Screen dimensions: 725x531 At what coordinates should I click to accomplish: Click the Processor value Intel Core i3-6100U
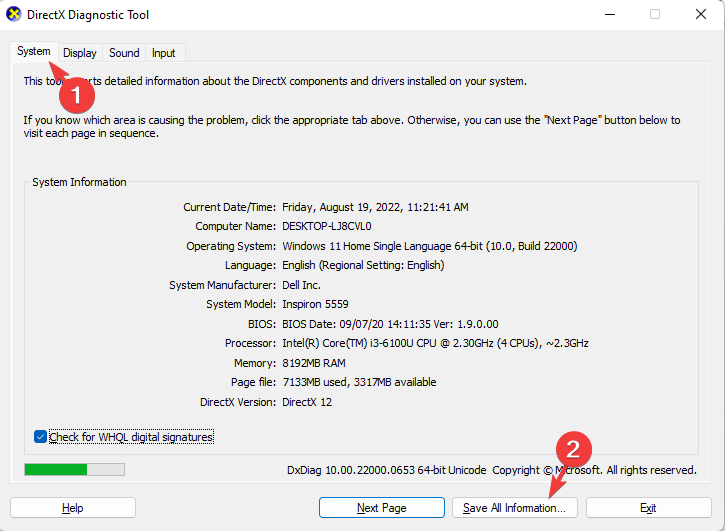point(435,343)
